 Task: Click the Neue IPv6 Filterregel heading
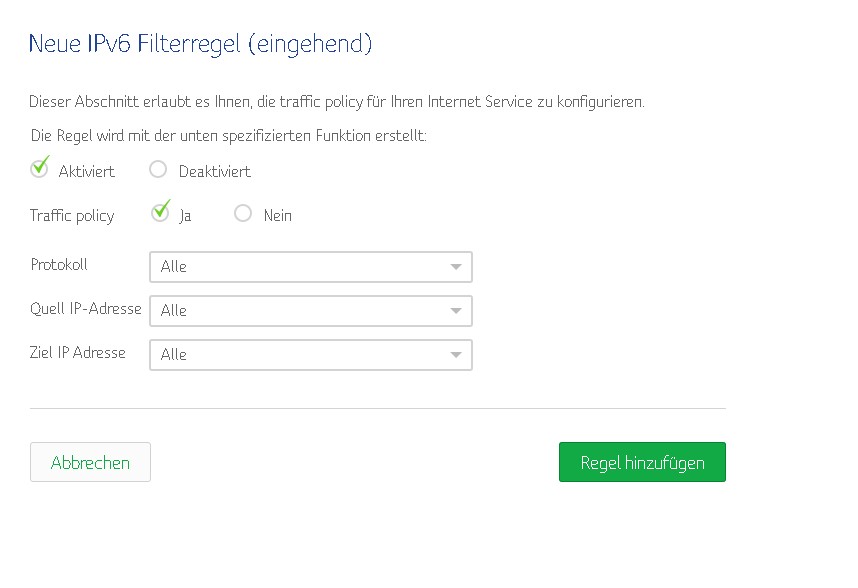pos(200,44)
